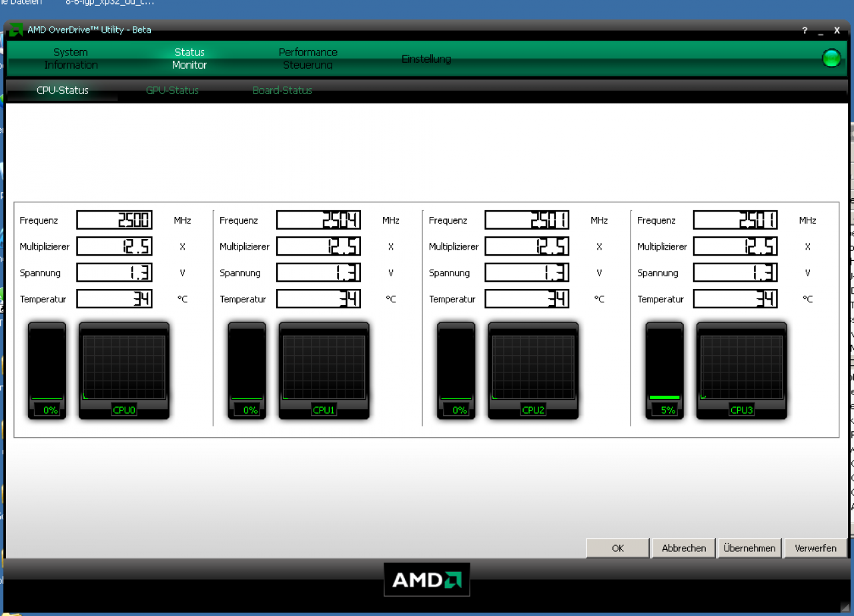This screenshot has height=616, width=854.
Task: Click the CPU0 Frequenz field showing 2500
Action: pos(115,220)
